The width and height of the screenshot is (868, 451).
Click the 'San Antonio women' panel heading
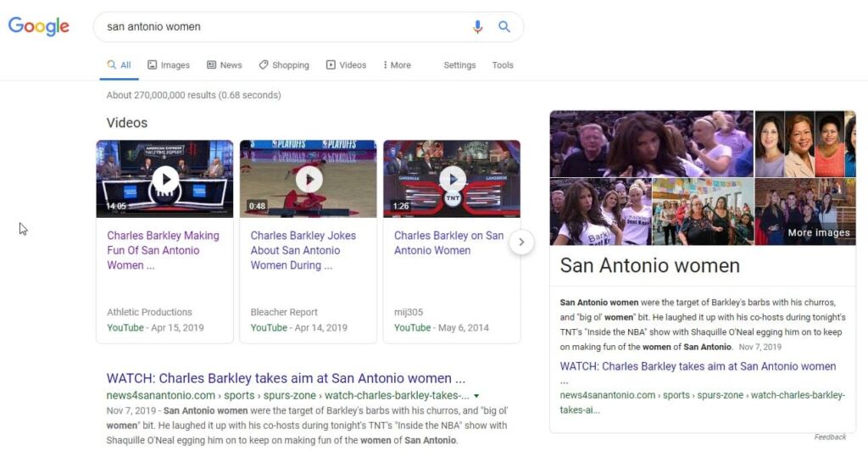click(x=650, y=265)
